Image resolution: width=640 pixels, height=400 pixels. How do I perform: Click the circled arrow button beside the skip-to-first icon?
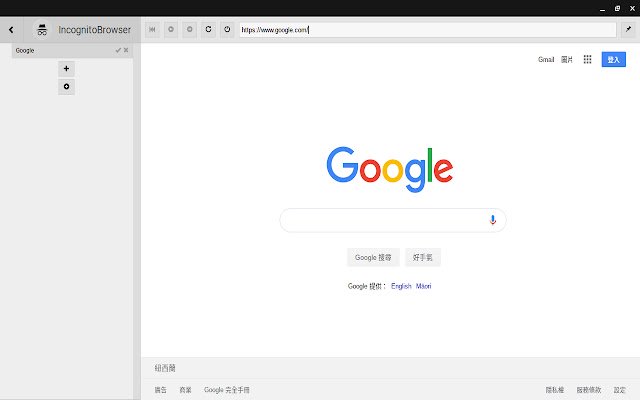point(171,29)
